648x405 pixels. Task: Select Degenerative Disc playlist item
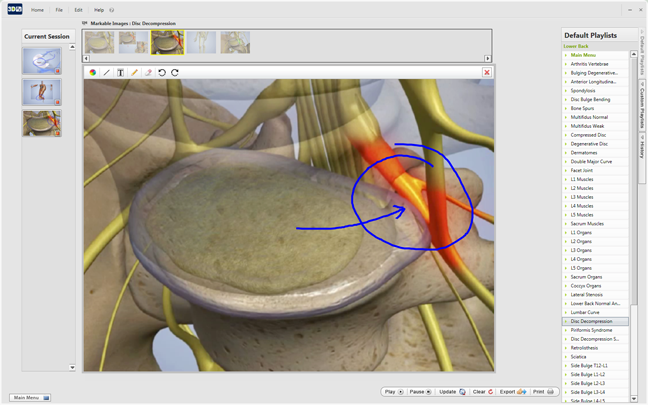coord(596,144)
